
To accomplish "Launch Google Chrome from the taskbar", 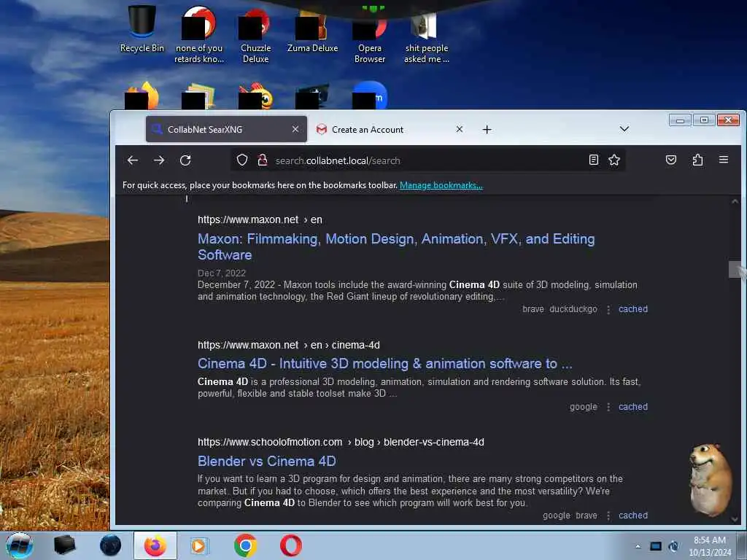I will (x=245, y=545).
